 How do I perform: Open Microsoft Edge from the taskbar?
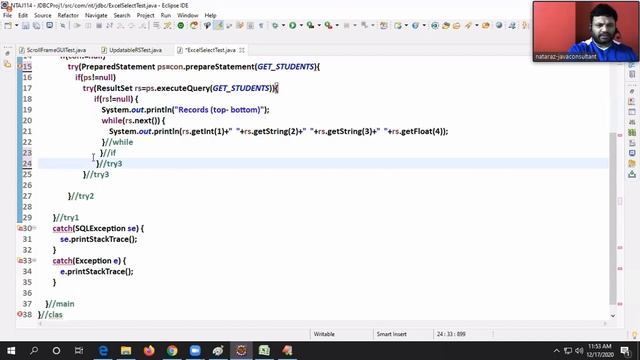tap(103, 351)
